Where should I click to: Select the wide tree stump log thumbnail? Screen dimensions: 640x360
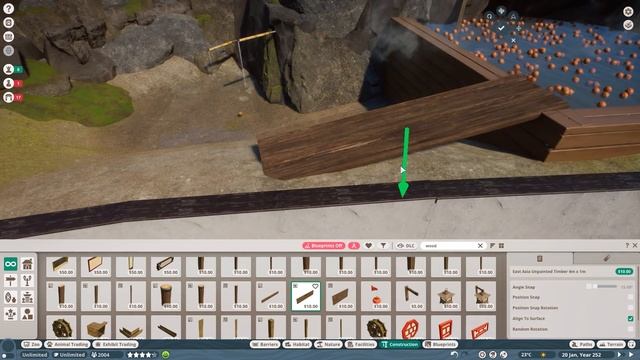(166, 296)
